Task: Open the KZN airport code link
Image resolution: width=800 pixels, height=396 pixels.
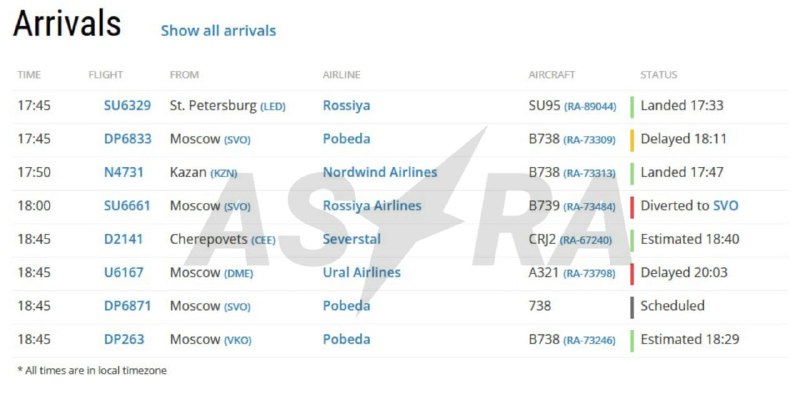Action: click(224, 174)
